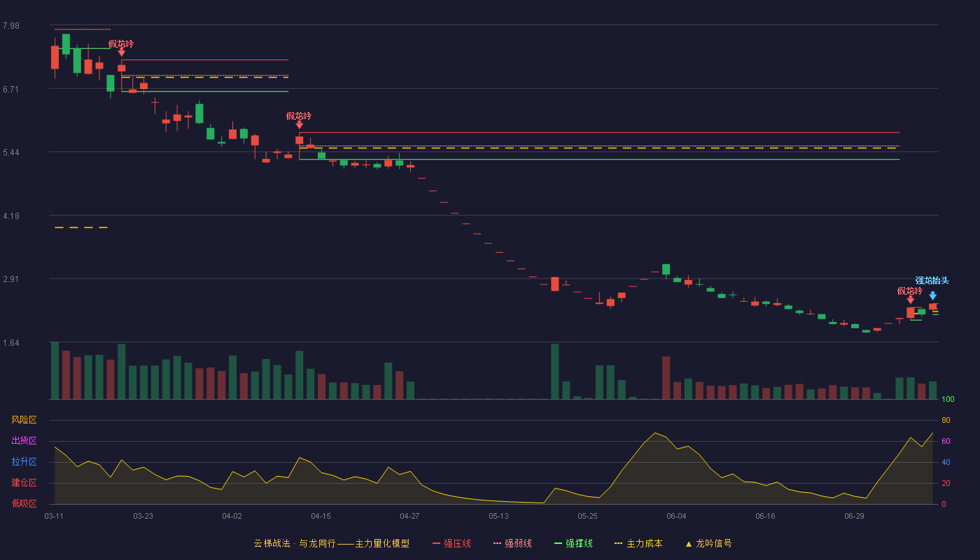
Task: Click the large green candle near 06-04
Action: click(x=666, y=269)
